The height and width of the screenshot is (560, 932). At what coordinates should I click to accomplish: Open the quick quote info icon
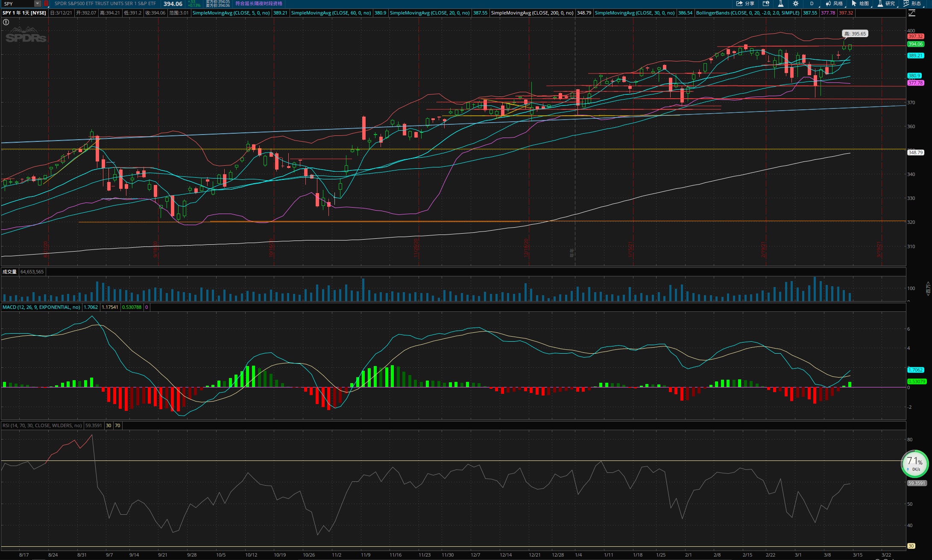(x=766, y=3)
